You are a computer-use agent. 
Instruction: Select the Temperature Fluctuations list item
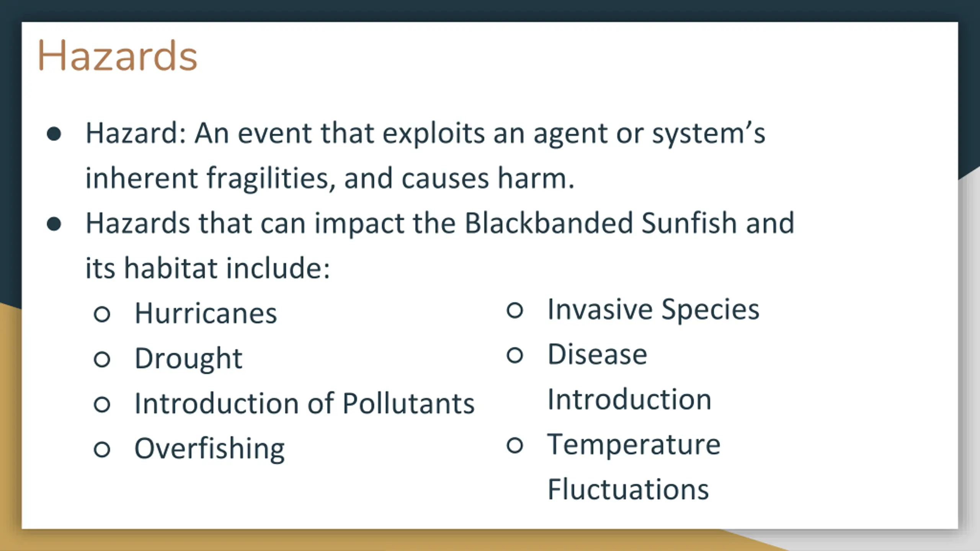634,466
